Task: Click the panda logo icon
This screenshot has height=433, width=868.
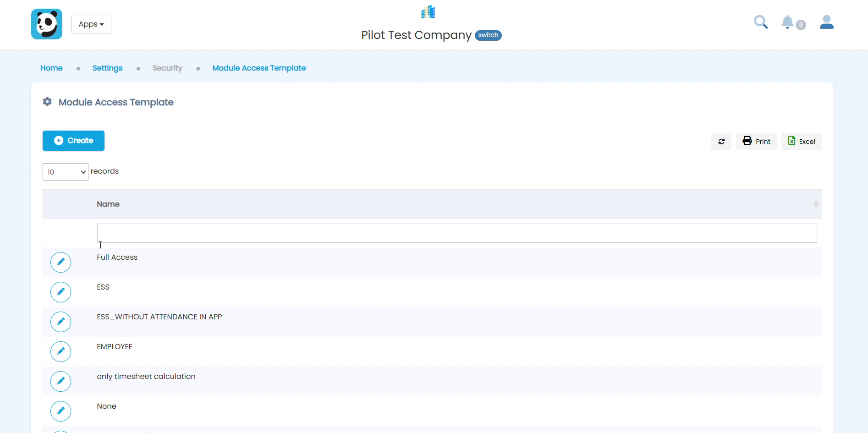Action: (47, 24)
